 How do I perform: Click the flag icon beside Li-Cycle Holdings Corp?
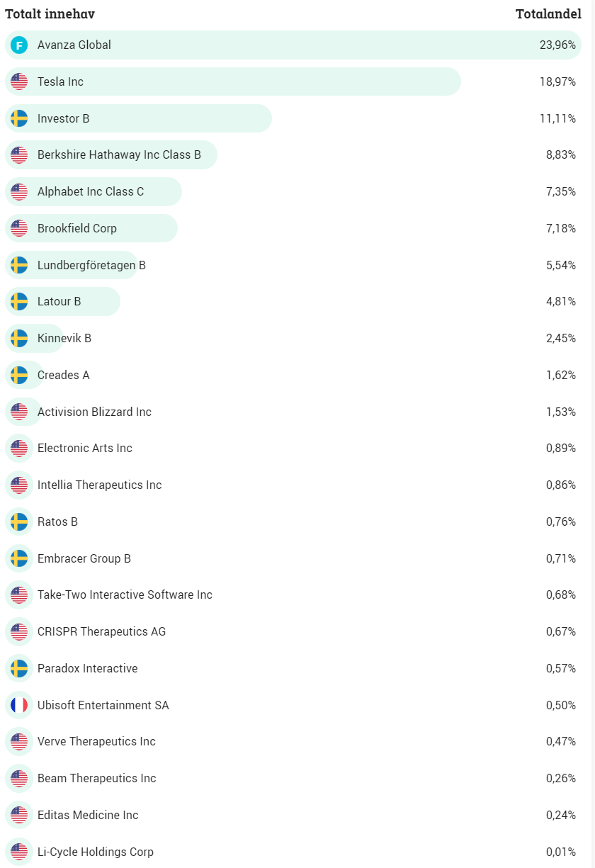pyautogui.click(x=19, y=852)
